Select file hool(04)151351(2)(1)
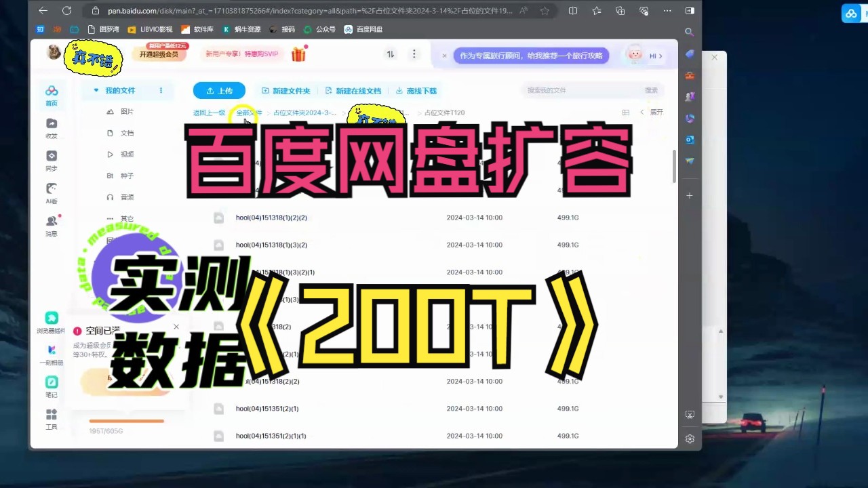Screen dimensions: 868x488 267,409
